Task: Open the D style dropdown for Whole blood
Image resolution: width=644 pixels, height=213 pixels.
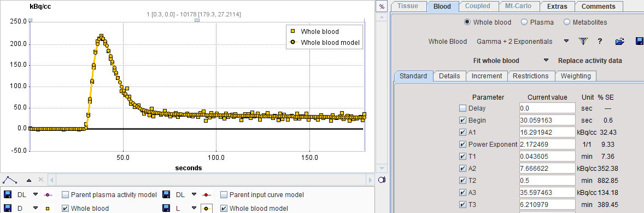Action: point(36,209)
